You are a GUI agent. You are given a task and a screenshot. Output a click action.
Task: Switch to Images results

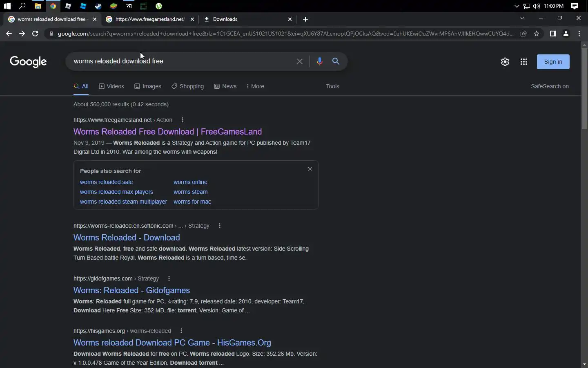148,86
